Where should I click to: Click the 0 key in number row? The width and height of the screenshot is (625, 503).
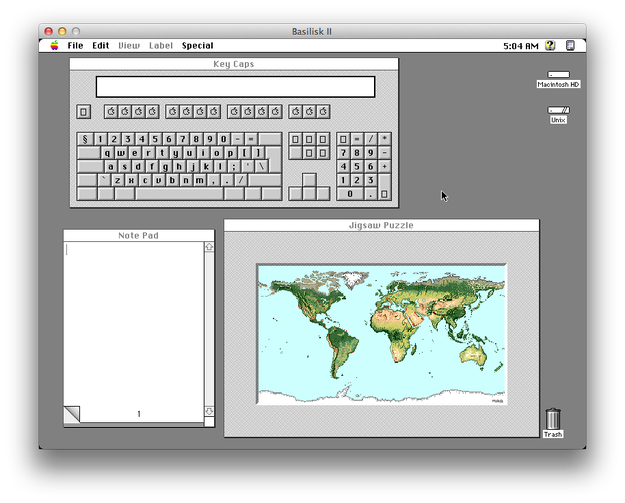click(x=224, y=139)
